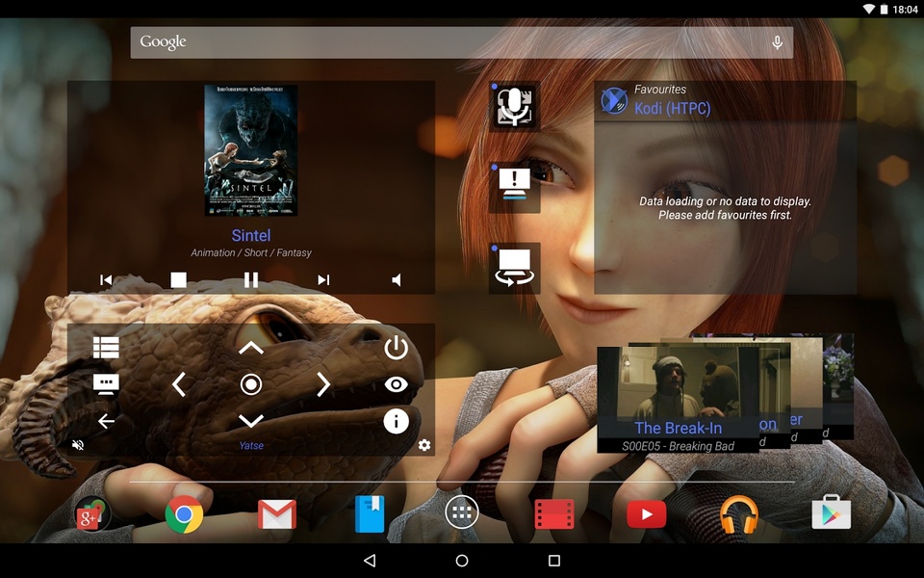The height and width of the screenshot is (578, 924).
Task: Stop playback of Sintel
Action: click(179, 279)
